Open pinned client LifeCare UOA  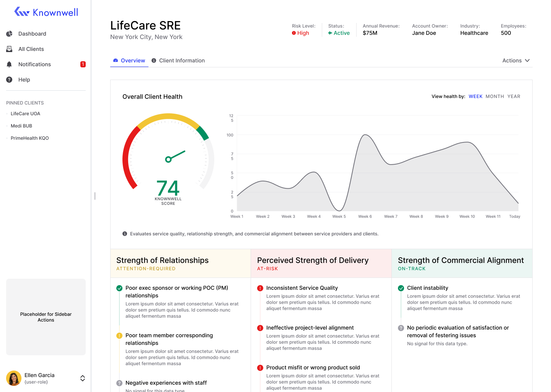point(25,114)
